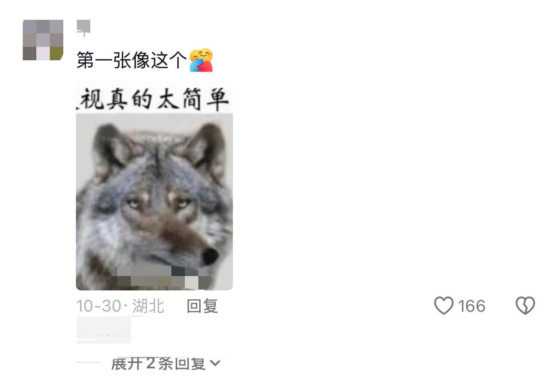Image resolution: width=557 pixels, height=392 pixels.
Task: Click the divider line before 展开2条回复
Action: (89, 362)
